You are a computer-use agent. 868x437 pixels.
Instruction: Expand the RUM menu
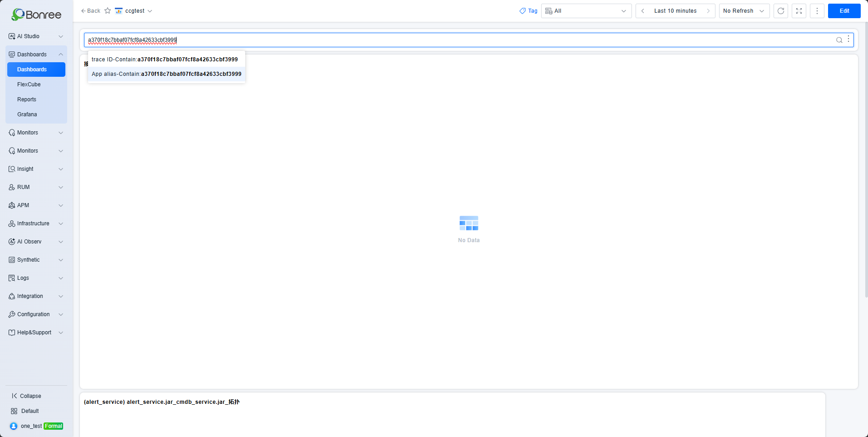(x=36, y=187)
